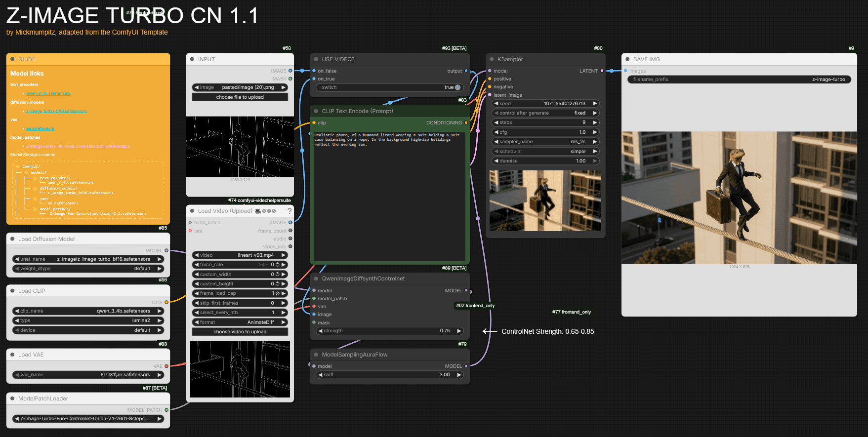The height and width of the screenshot is (437, 868).
Task: Adjust the denoise 1.00 value field
Action: click(x=545, y=161)
